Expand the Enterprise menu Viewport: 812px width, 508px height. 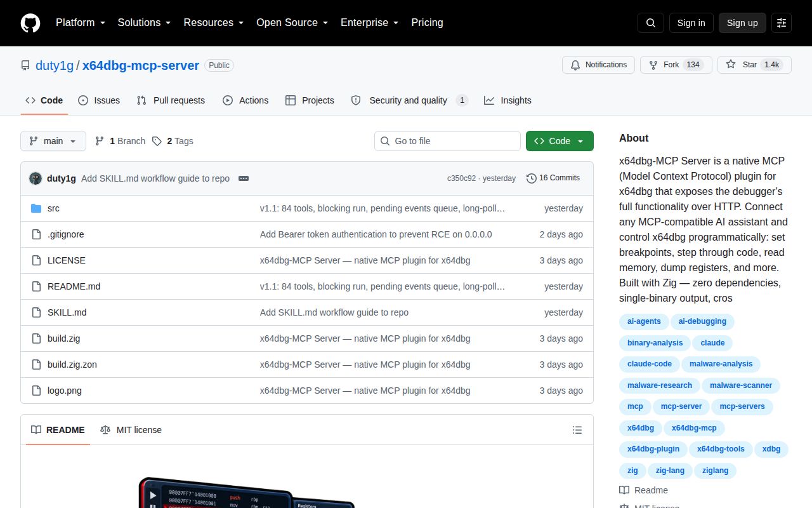click(x=369, y=23)
